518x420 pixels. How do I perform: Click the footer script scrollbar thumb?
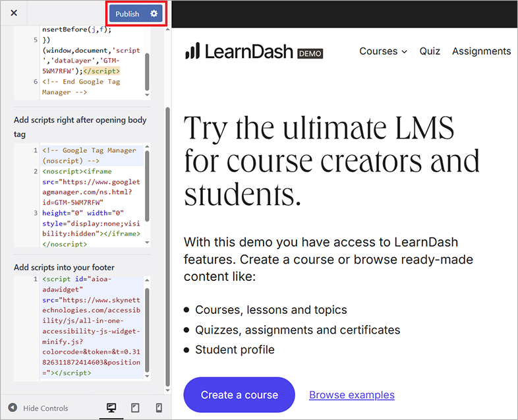click(148, 330)
